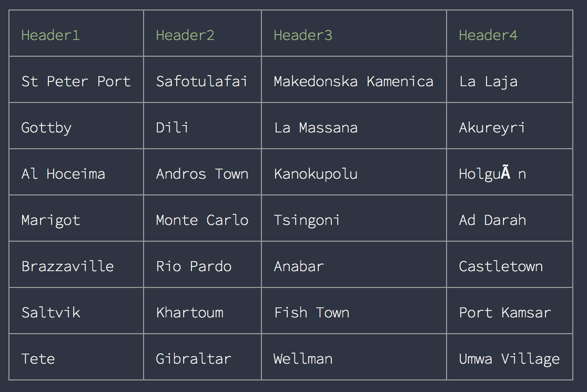This screenshot has width=587, height=392.
Task: Select the Kanokupolu cell
Action: [354, 172]
